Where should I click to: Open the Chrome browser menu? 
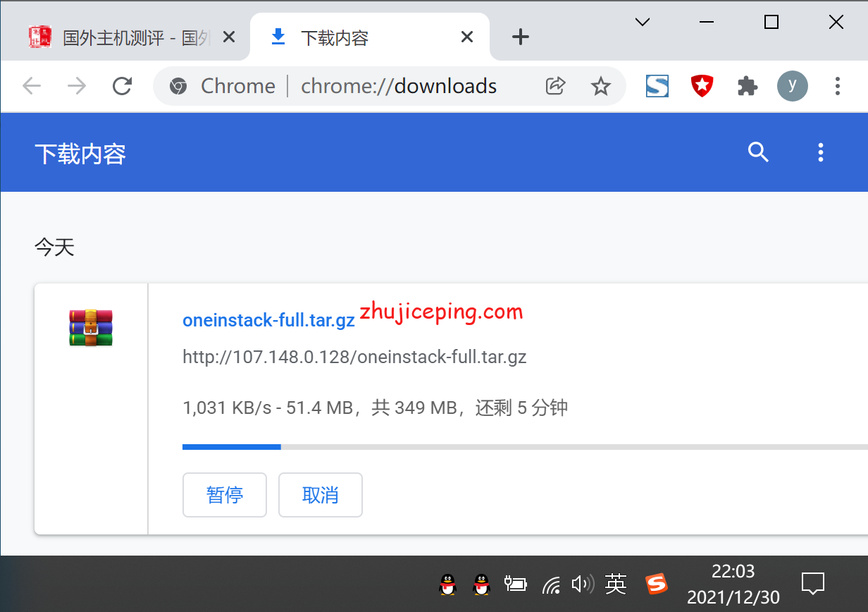838,85
